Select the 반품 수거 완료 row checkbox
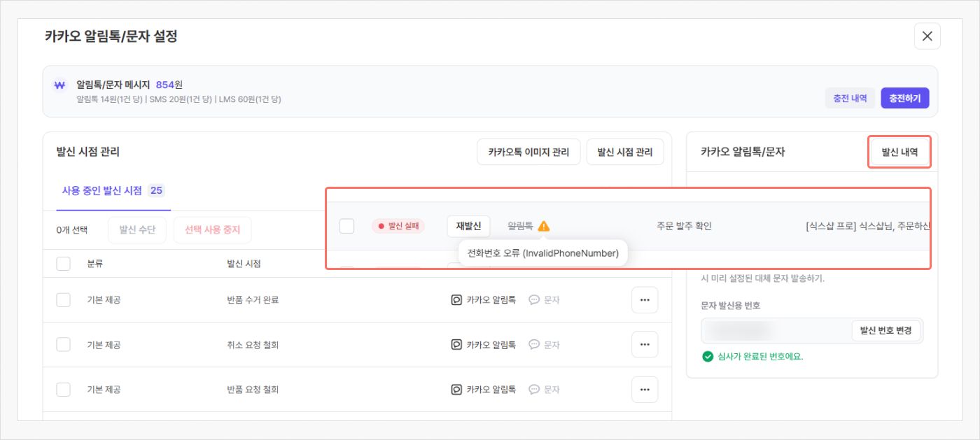 [63, 300]
